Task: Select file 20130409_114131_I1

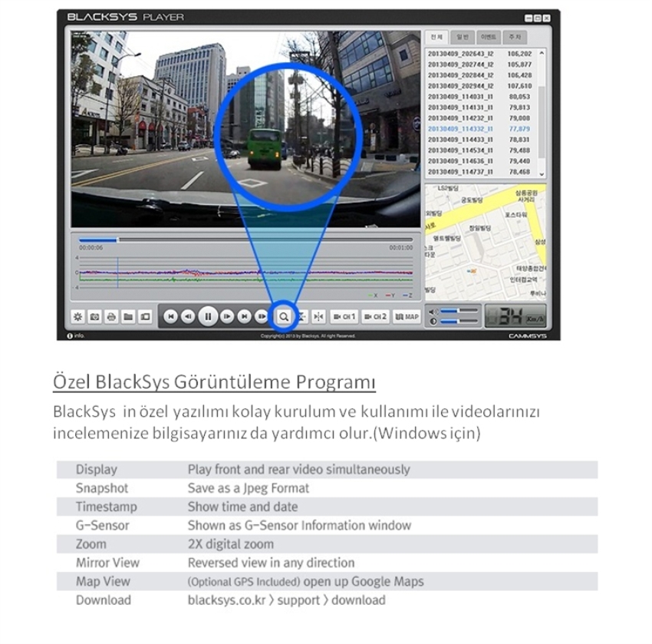Action: point(481,107)
